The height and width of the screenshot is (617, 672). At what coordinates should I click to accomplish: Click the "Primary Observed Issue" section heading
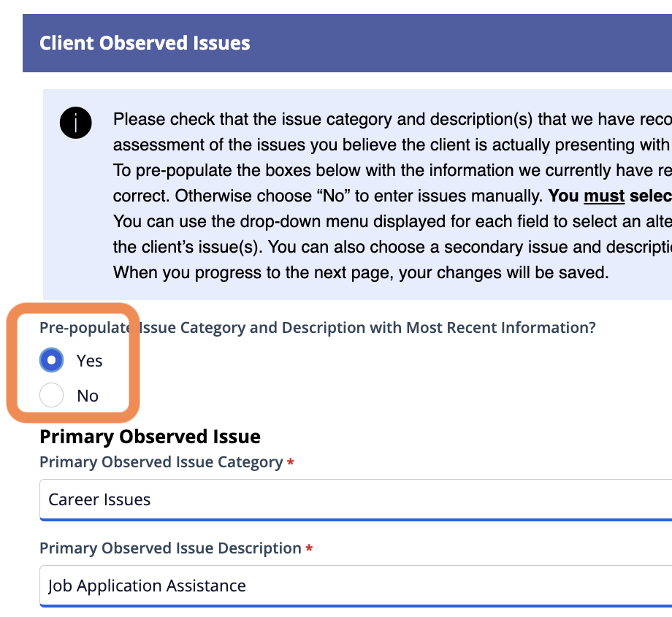coord(150,437)
